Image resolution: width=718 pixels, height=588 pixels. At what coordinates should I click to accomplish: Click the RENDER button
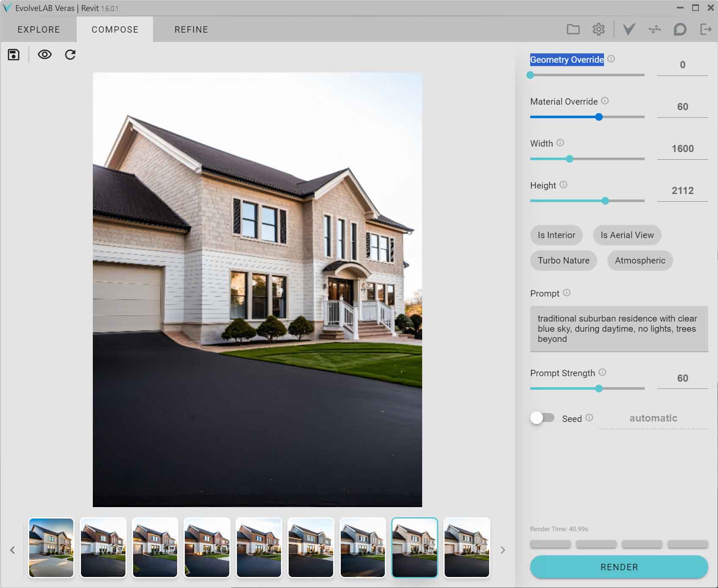point(618,567)
